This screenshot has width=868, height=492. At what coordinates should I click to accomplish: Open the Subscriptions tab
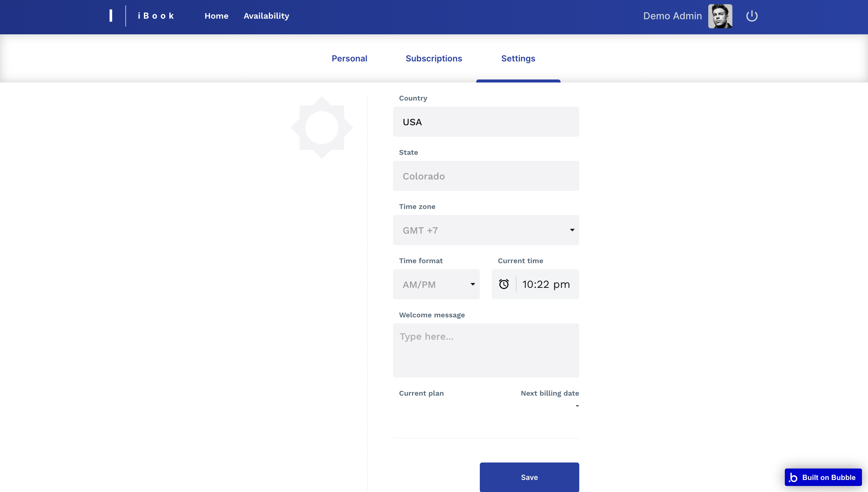433,58
